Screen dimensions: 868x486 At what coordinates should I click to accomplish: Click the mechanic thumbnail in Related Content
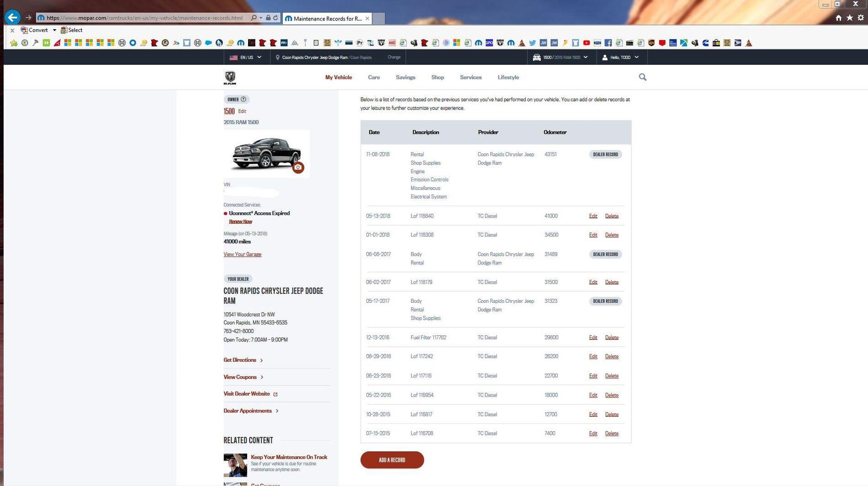[235, 465]
